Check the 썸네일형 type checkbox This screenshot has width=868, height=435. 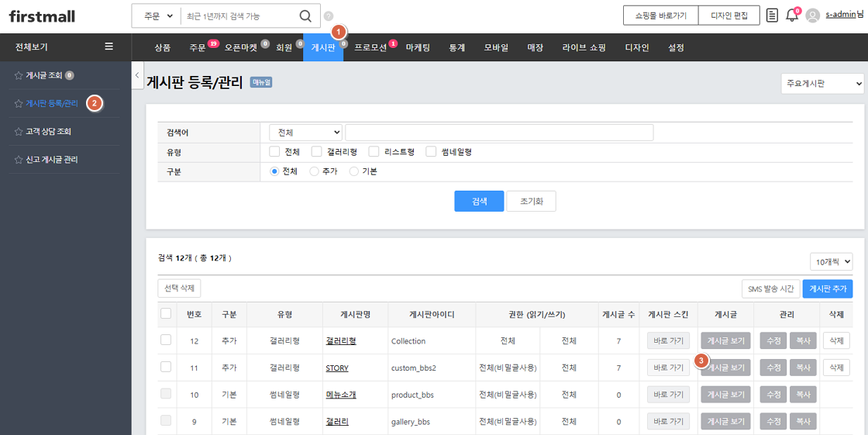(x=432, y=152)
